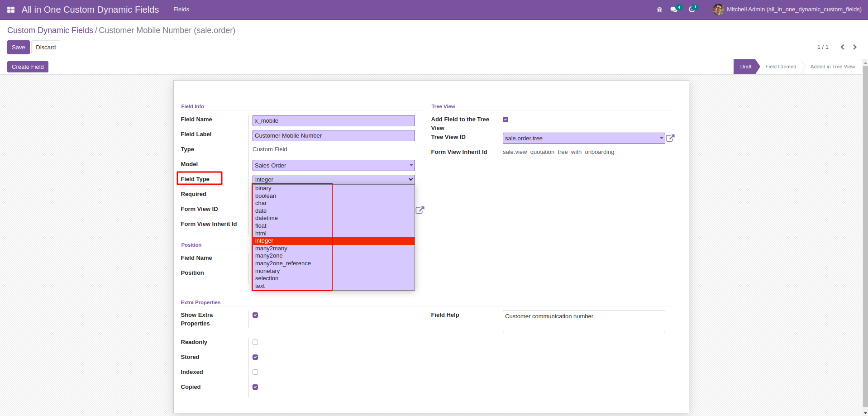Enable the Readonly checkbox
This screenshot has width=868, height=416.
255,342
